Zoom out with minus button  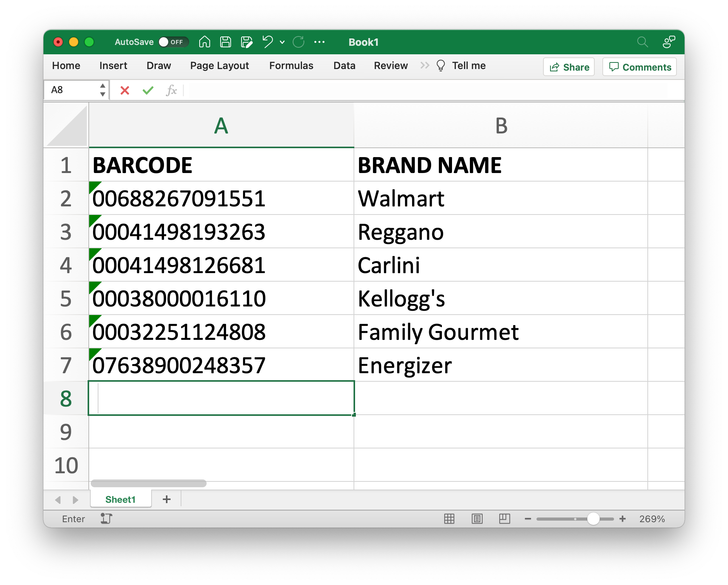click(x=528, y=519)
